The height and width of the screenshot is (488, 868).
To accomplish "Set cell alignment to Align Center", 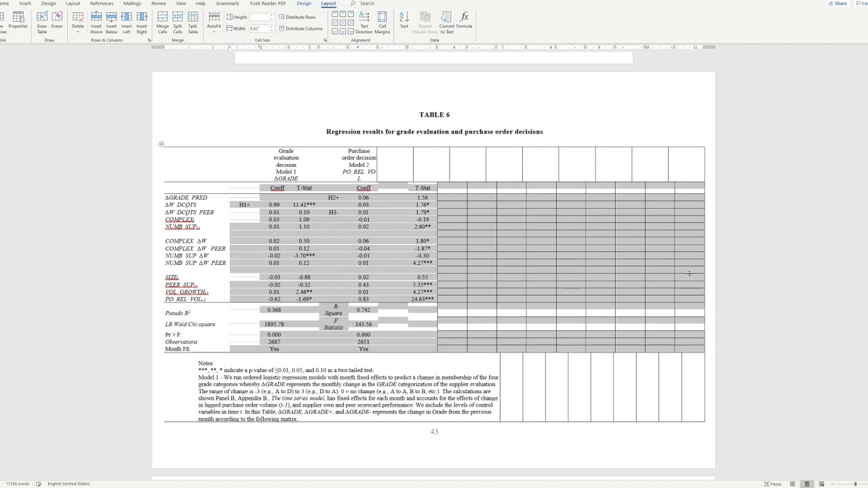I will [x=342, y=22].
